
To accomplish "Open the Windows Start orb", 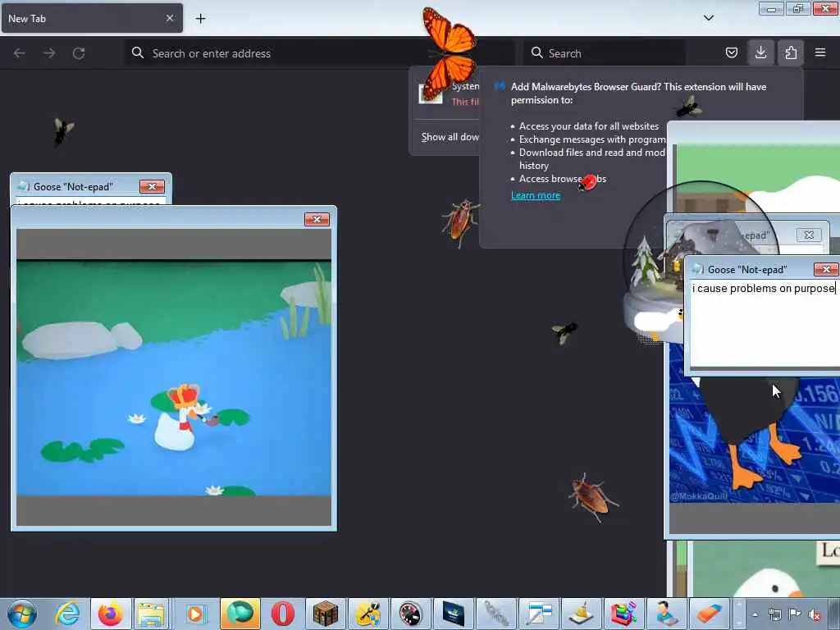I will pyautogui.click(x=22, y=614).
